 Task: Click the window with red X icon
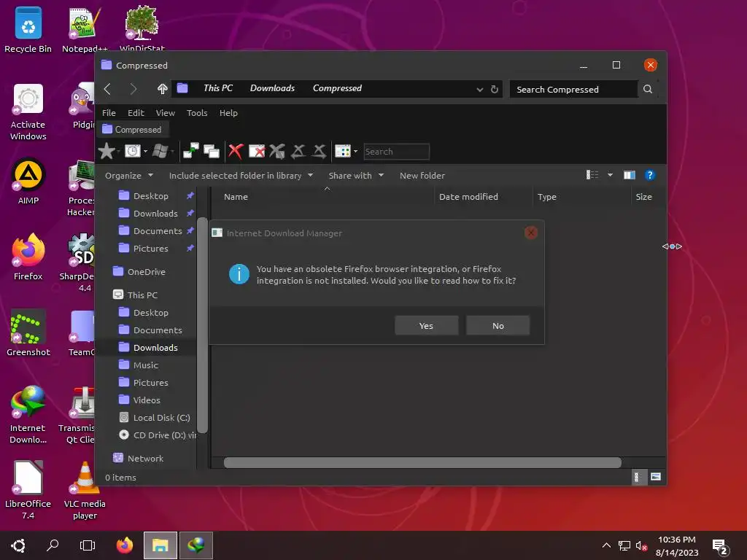coord(257,151)
